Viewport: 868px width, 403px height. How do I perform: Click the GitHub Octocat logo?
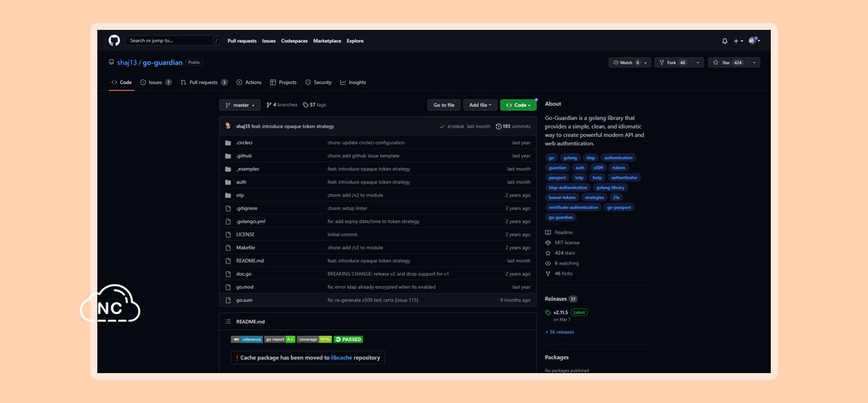115,40
